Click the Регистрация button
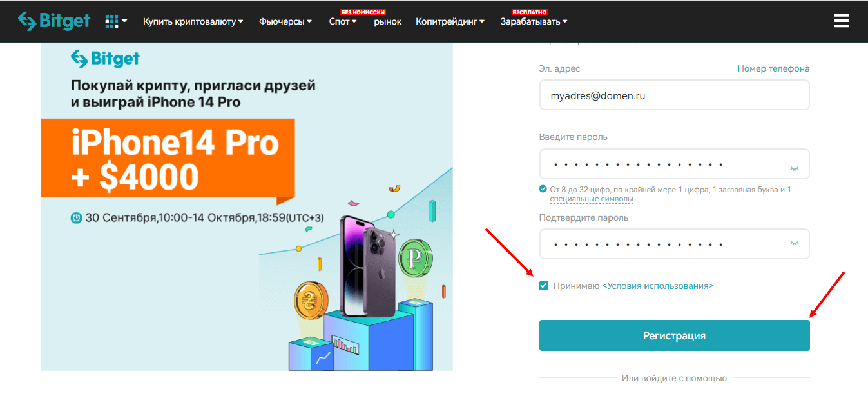 tap(674, 335)
